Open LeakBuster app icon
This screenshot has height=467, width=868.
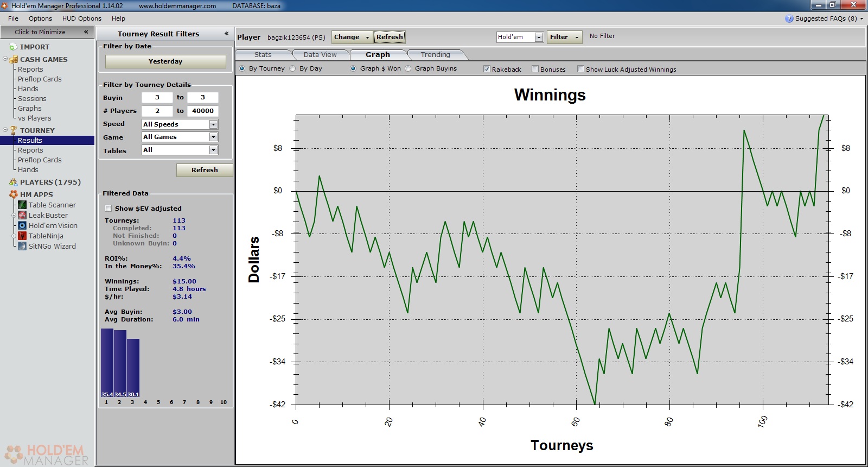22,215
